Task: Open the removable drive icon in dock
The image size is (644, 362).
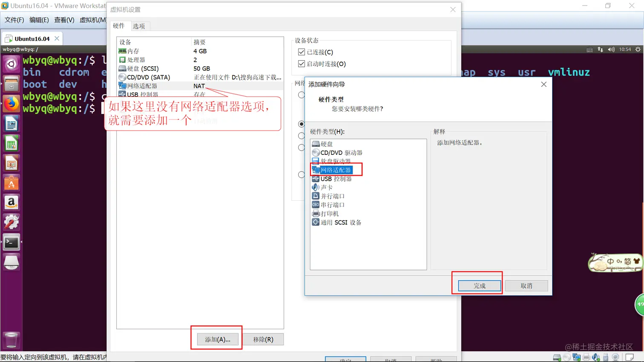Action: click(x=11, y=262)
